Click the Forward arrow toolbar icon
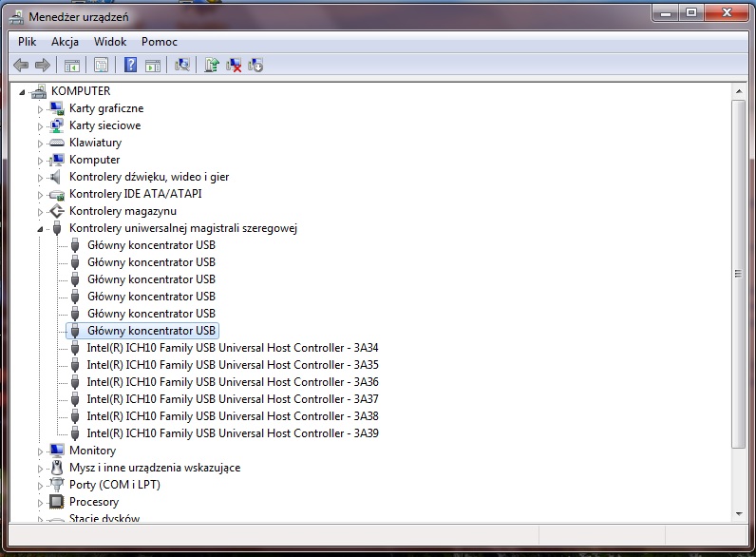756x557 pixels. pyautogui.click(x=43, y=65)
